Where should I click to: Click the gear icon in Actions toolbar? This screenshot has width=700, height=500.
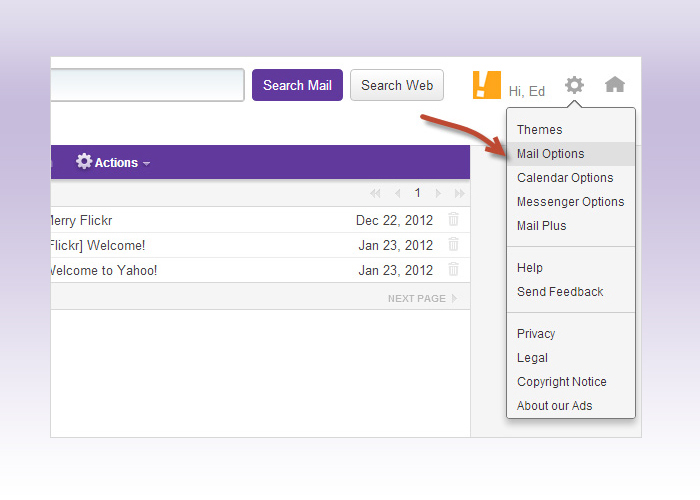pos(84,161)
